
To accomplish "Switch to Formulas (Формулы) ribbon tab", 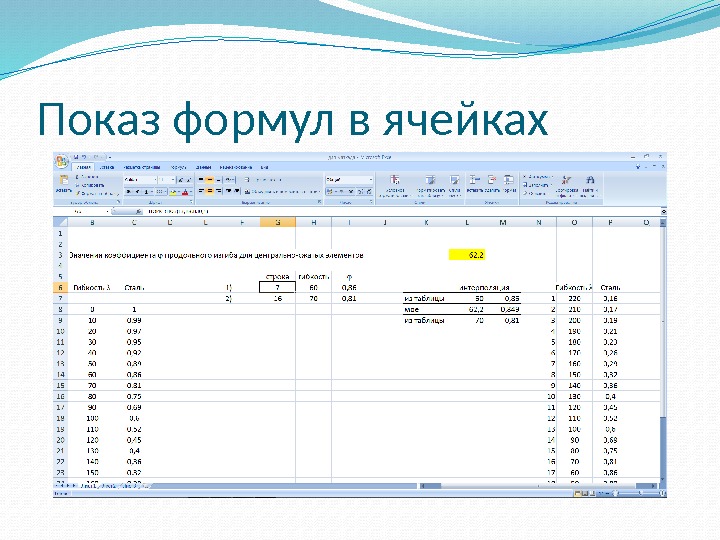I will [178, 167].
